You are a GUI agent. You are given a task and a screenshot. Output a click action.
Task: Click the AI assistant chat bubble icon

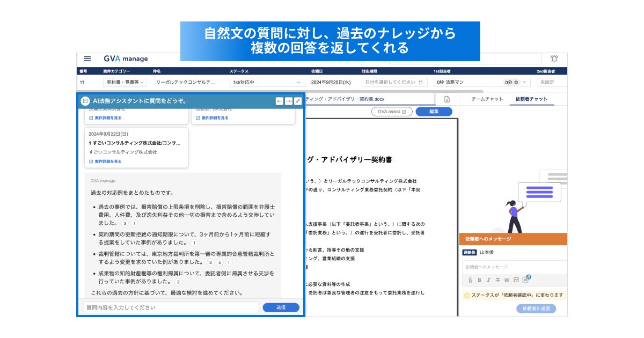[85, 101]
